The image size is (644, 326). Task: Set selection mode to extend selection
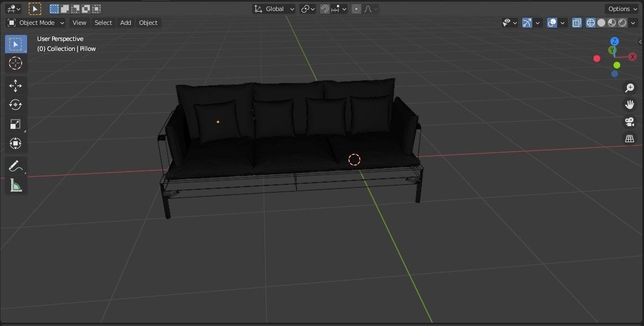[65, 9]
